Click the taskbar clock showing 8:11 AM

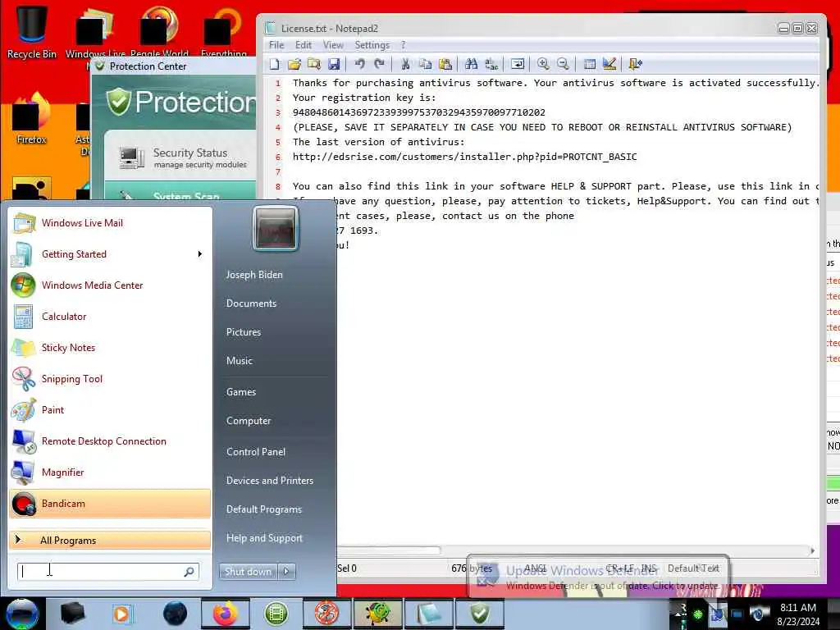pyautogui.click(x=797, y=614)
